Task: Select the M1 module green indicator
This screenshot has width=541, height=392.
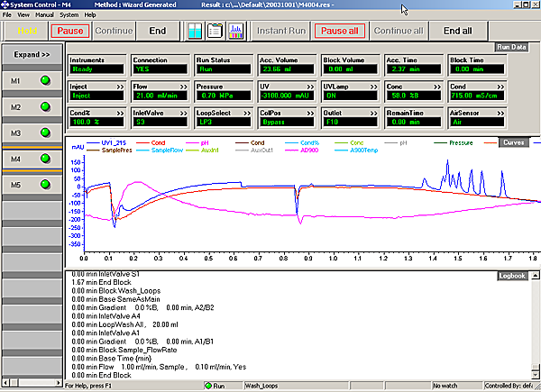Action: coord(44,80)
